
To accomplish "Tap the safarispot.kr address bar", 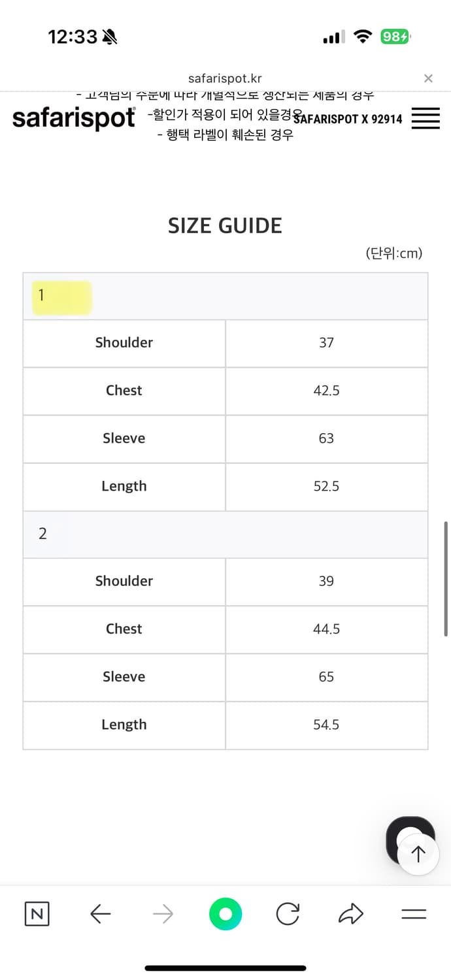I will pyautogui.click(x=225, y=78).
